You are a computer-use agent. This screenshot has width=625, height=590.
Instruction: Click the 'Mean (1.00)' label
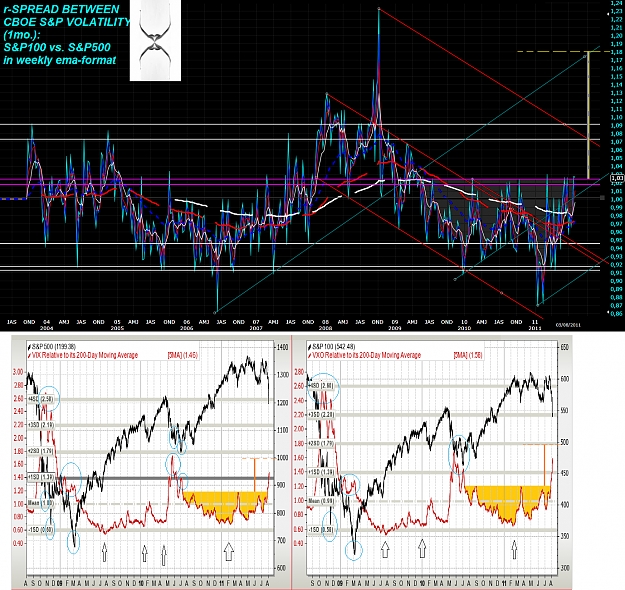click(41, 503)
